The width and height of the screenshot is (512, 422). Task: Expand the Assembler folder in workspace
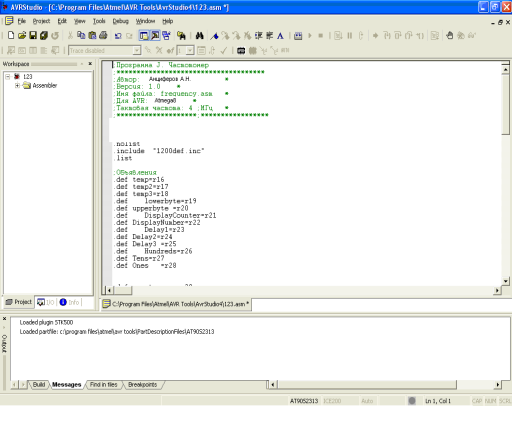[17, 86]
